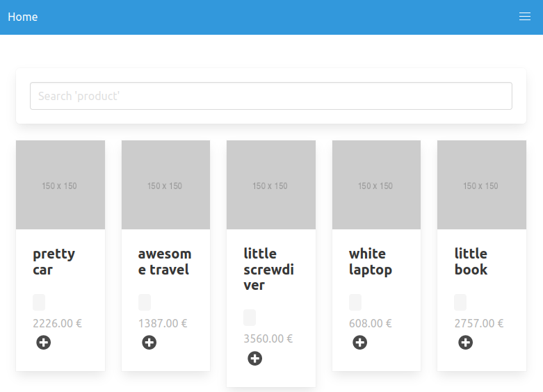
Task: Click the little book product title
Action: click(471, 261)
